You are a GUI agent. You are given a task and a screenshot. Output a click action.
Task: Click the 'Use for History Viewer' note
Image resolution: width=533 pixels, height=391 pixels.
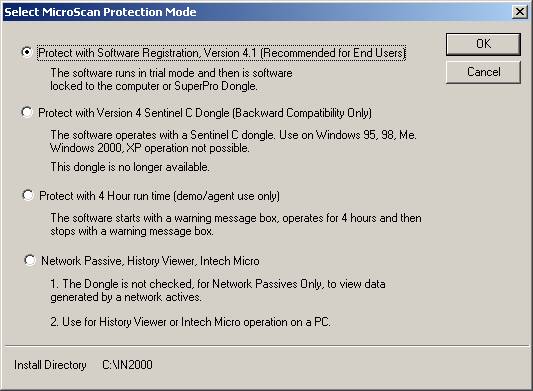click(x=190, y=322)
